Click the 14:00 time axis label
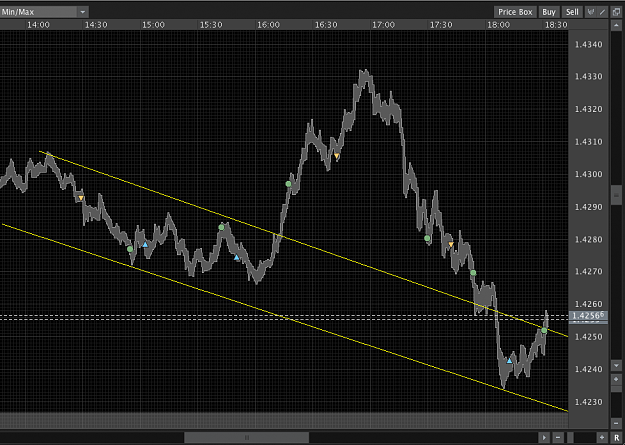 [38, 25]
